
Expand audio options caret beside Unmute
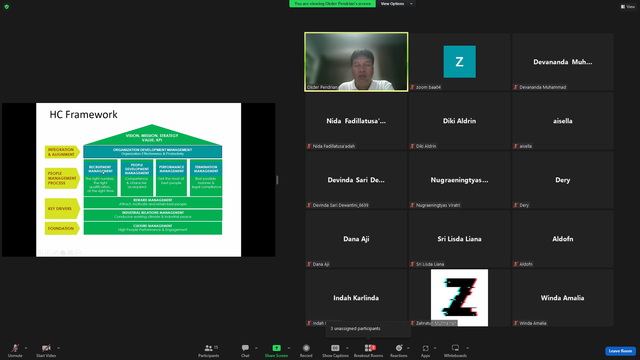tap(26, 348)
